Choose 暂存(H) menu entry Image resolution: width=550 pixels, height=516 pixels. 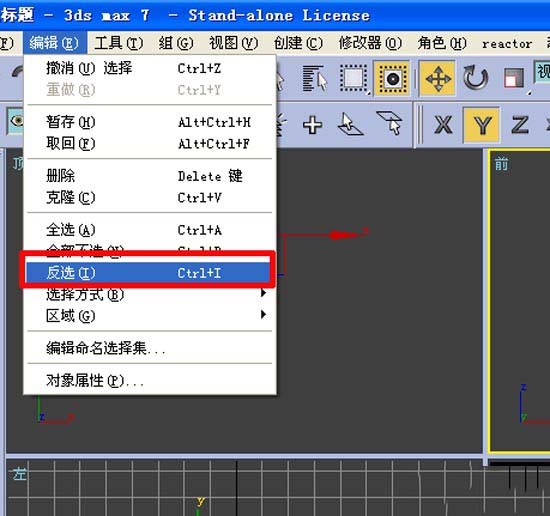click(150, 122)
